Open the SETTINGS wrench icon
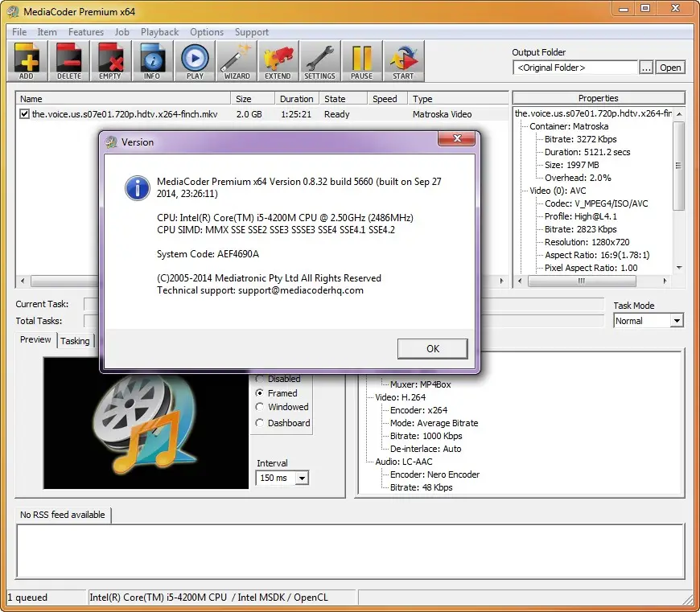This screenshot has width=700, height=612. coord(319,61)
